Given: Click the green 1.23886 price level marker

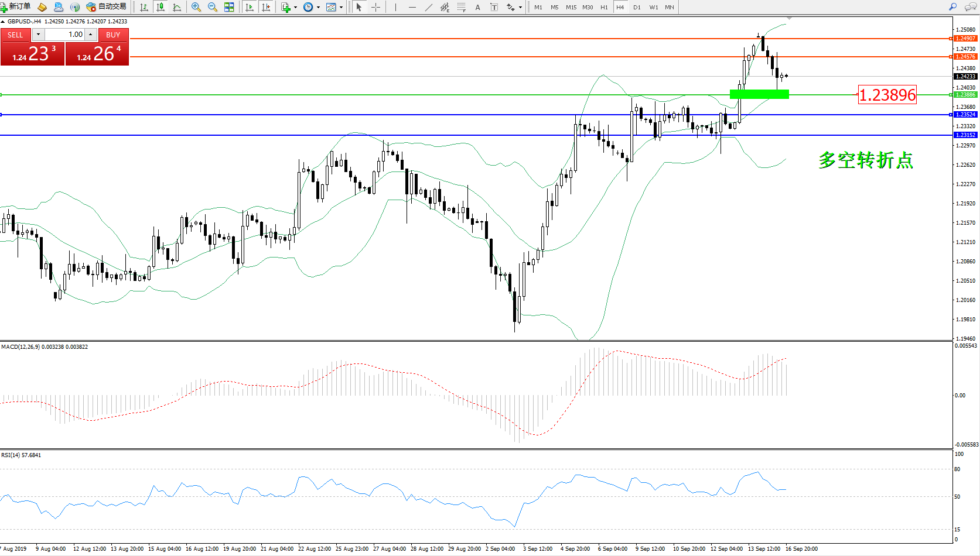Looking at the screenshot, I should [x=965, y=95].
